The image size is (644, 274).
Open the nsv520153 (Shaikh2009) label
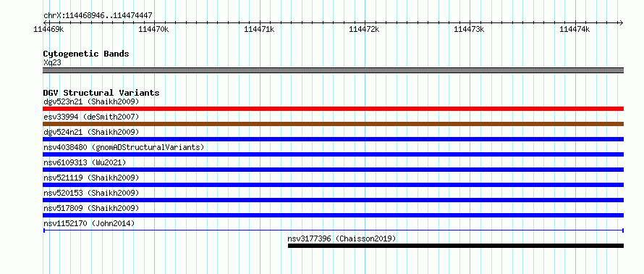pyautogui.click(x=91, y=193)
